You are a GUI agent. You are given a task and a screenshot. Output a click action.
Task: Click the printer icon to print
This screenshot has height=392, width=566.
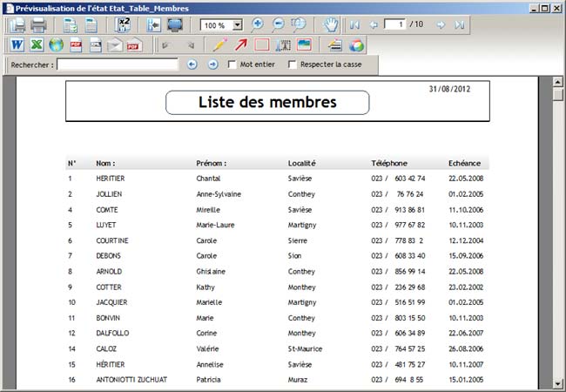pos(38,25)
